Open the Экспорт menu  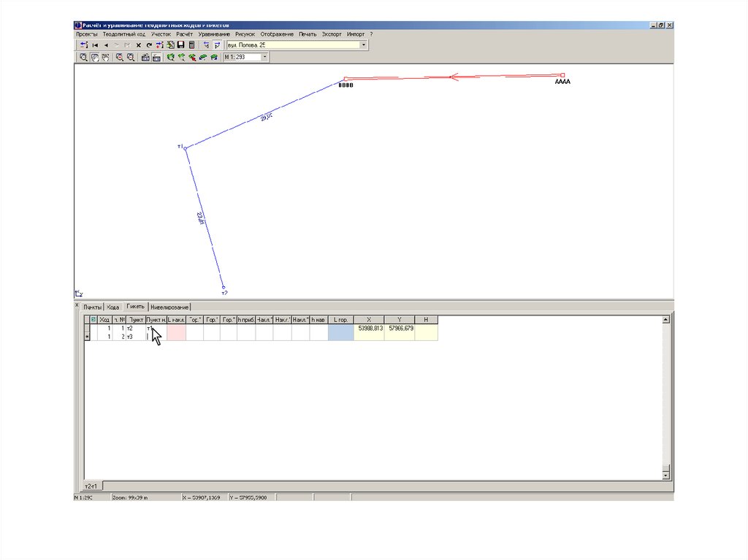(332, 34)
